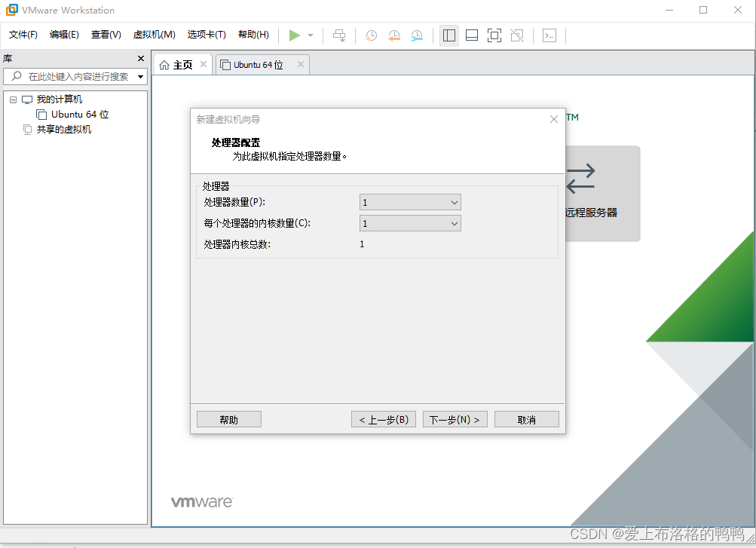Viewport: 756px width, 548px height.
Task: Click the 处理器内核总数 label text
Action: (x=237, y=244)
